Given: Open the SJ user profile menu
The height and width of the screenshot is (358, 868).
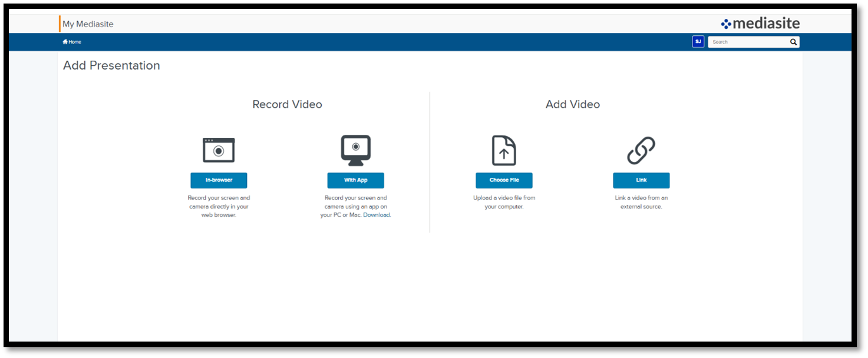Looking at the screenshot, I should pyautogui.click(x=698, y=42).
